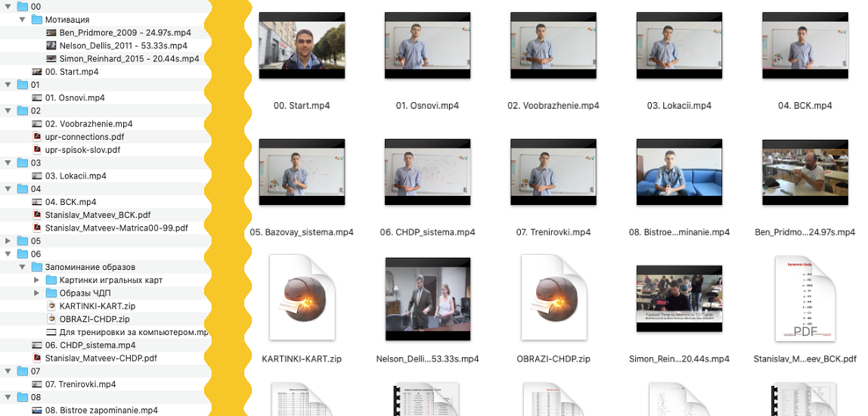Image resolution: width=868 pixels, height=416 pixels.
Task: Collapse the 06 folder triangle
Action: tap(8, 254)
